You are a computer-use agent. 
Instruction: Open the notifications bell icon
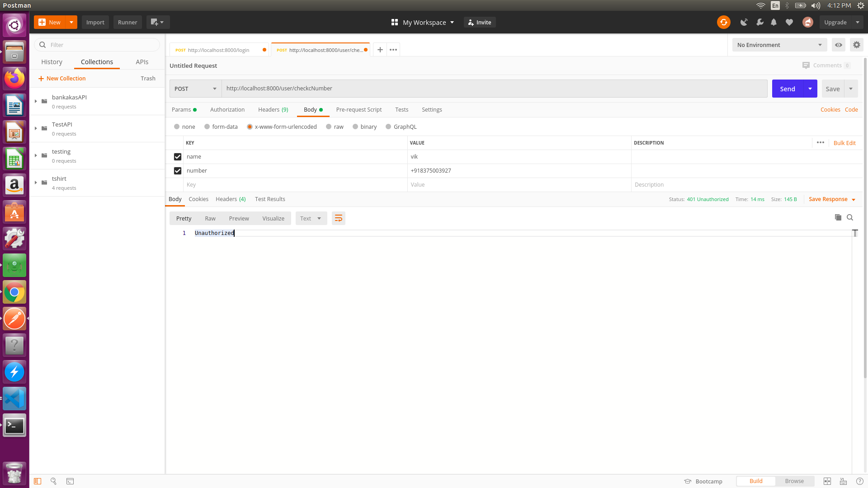point(774,22)
